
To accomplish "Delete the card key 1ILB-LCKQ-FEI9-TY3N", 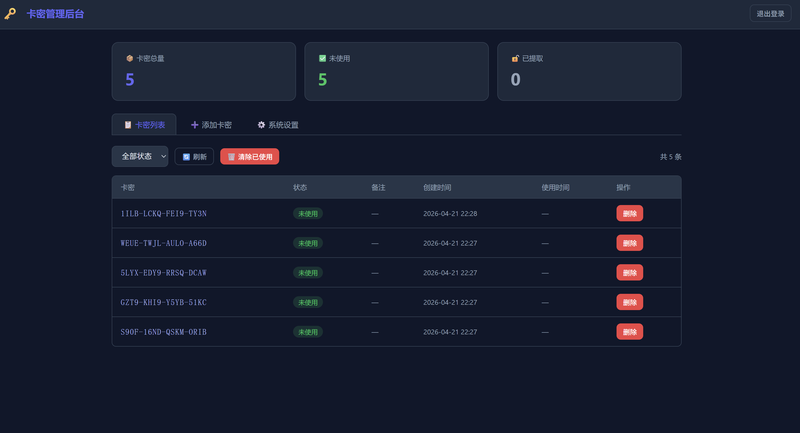I will [x=630, y=214].
